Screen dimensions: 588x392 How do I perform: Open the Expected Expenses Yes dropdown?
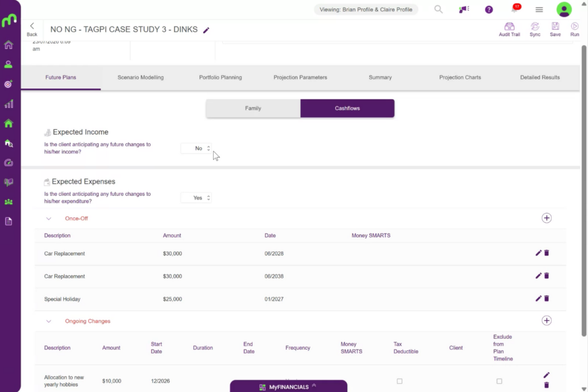click(x=196, y=198)
